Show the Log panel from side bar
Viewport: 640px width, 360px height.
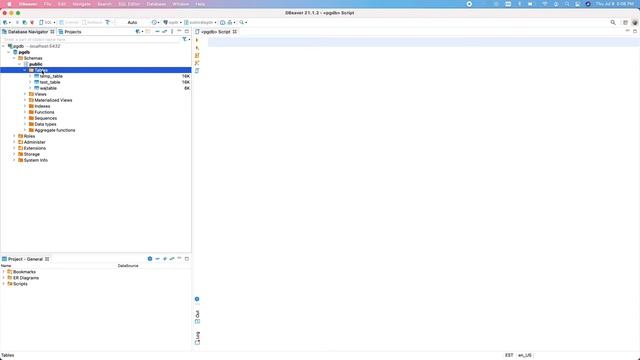click(198, 338)
